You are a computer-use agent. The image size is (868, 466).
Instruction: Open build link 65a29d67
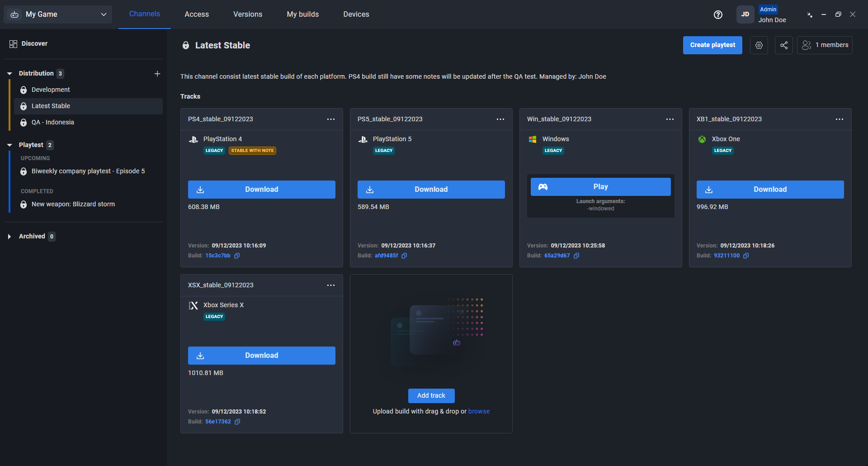pyautogui.click(x=557, y=256)
